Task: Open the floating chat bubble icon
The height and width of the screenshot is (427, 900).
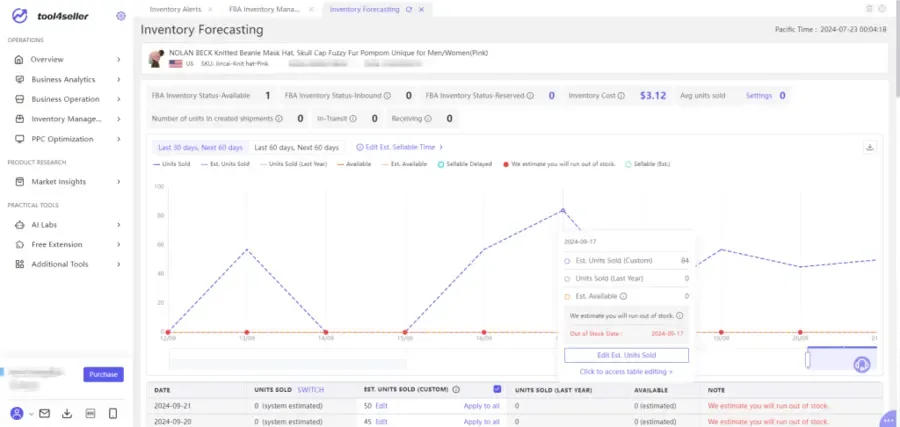Action: pyautogui.click(x=889, y=419)
